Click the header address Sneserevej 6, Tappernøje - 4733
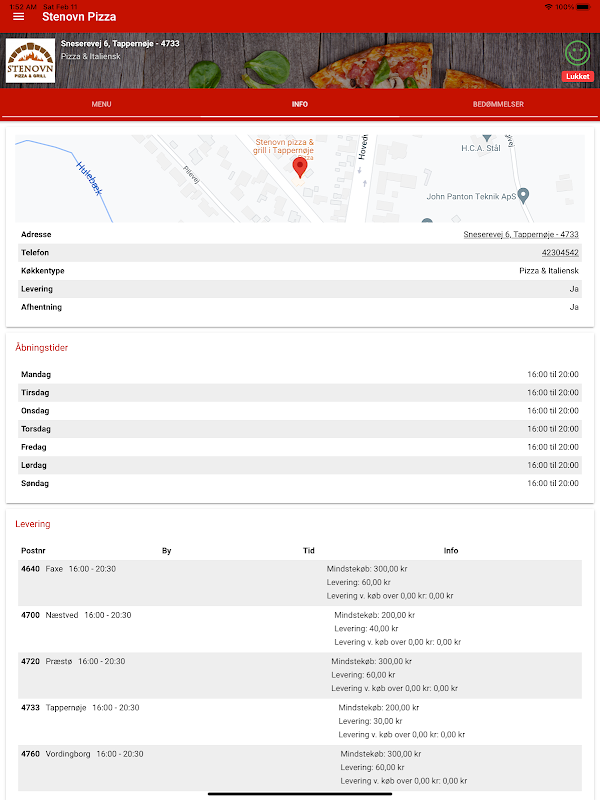Screen dimensions: 600x800 pyautogui.click(x=120, y=43)
